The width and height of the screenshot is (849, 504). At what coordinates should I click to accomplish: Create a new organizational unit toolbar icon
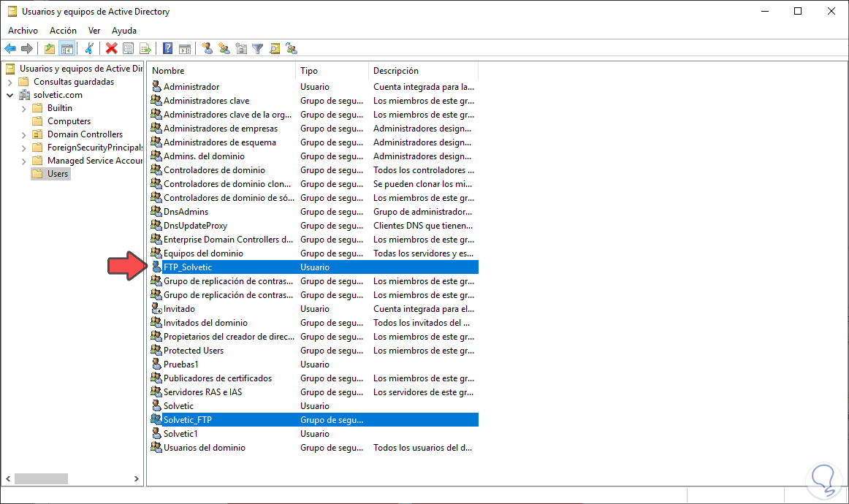(241, 49)
